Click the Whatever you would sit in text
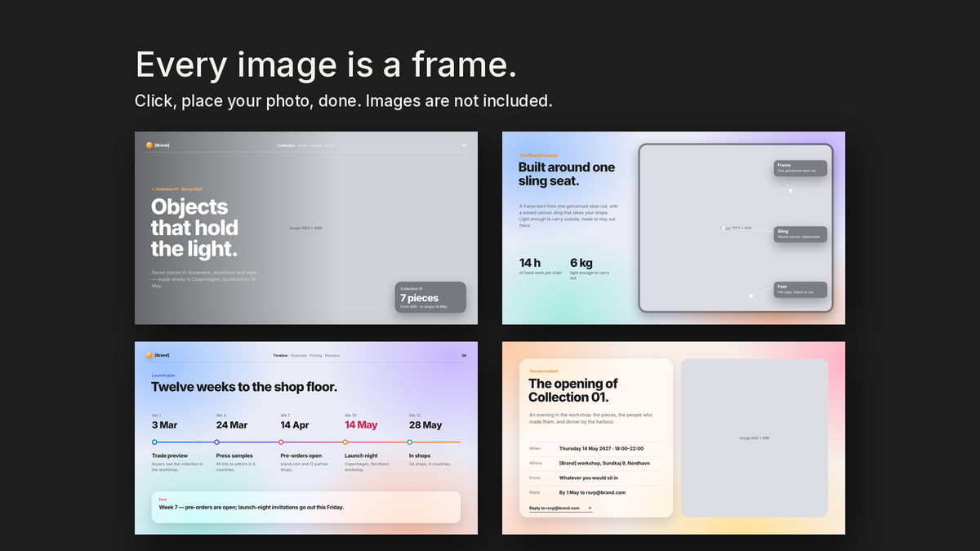Screen dimensions: 980x551 (x=589, y=478)
